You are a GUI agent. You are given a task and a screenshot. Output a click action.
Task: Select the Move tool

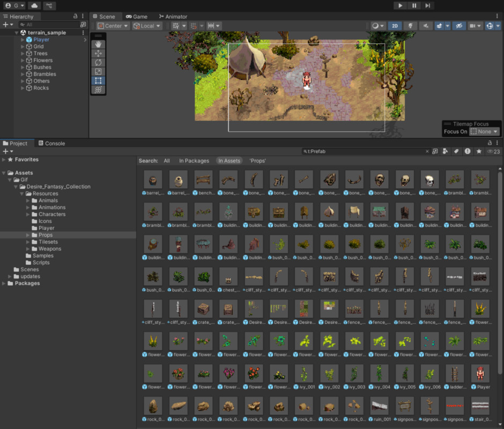coord(98,54)
